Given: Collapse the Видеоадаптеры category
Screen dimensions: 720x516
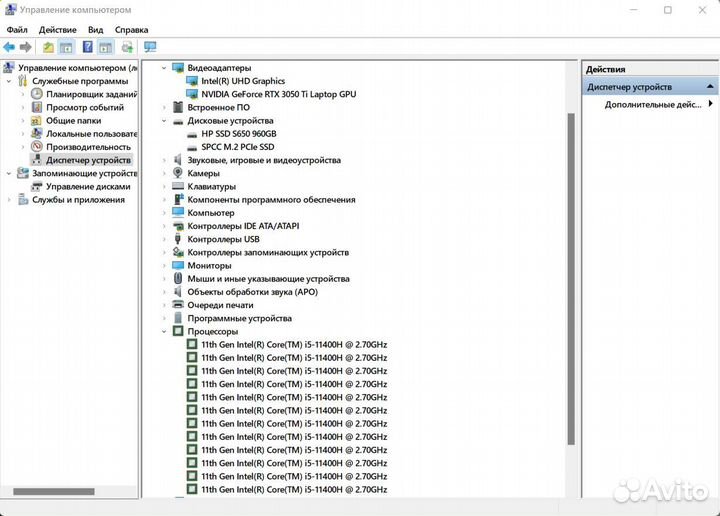Looking at the screenshot, I should (164, 68).
